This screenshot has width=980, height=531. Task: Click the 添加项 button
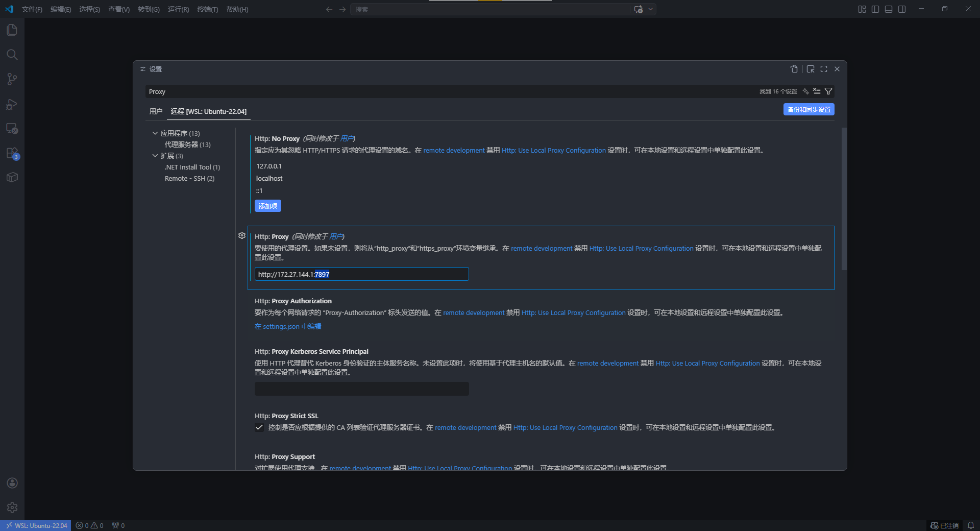268,206
